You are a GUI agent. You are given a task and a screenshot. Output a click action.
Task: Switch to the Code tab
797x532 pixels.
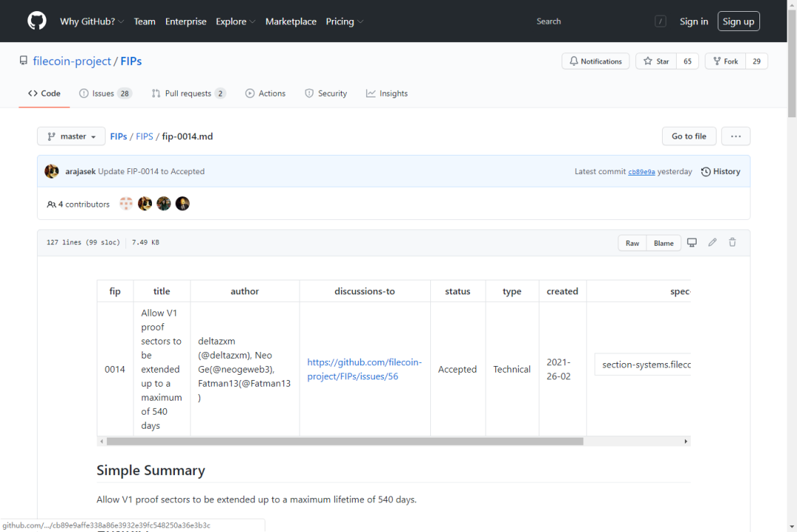pyautogui.click(x=44, y=94)
